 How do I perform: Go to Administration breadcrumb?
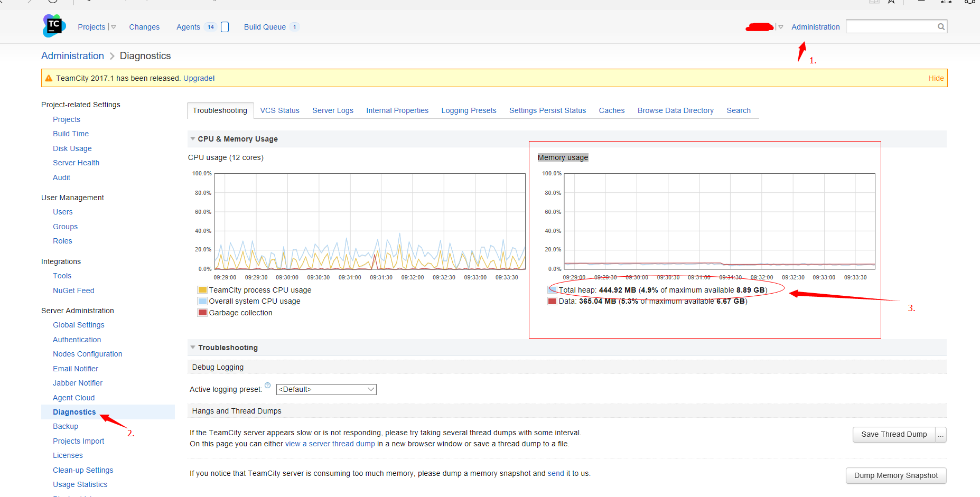pyautogui.click(x=72, y=56)
